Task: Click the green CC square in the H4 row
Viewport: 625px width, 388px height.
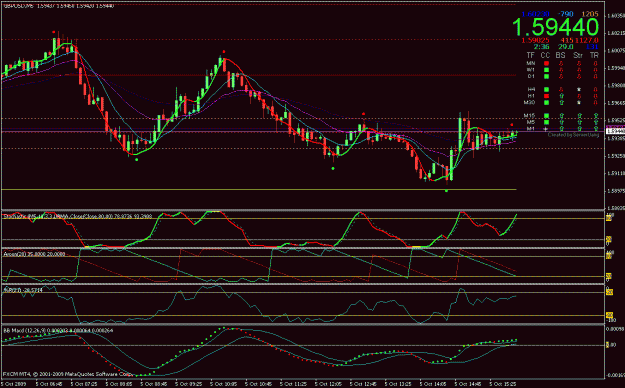Action: (546, 89)
